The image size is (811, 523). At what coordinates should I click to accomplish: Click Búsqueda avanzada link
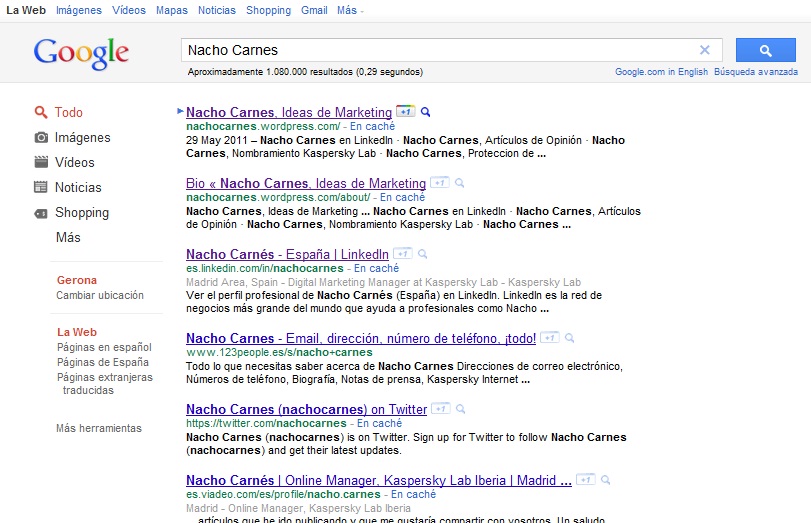point(755,72)
